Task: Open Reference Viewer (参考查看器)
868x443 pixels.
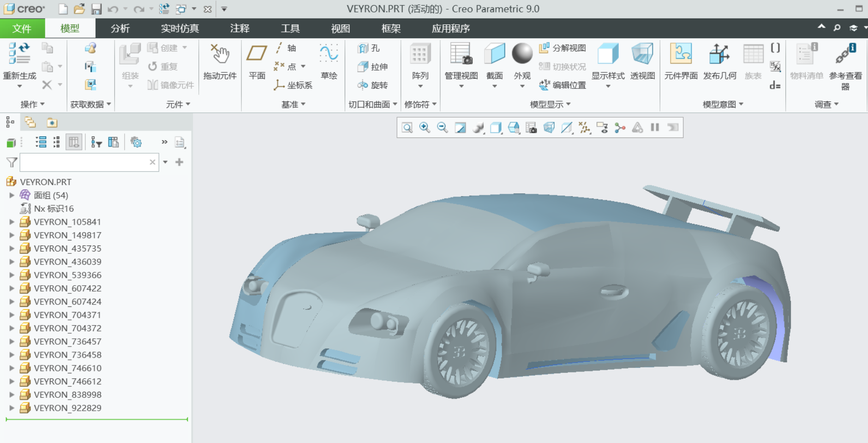Action: 845,66
